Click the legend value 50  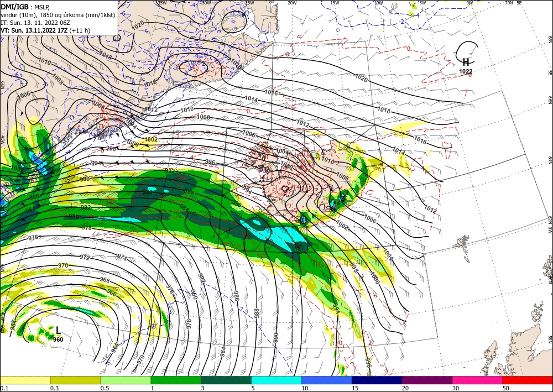tap(506, 388)
